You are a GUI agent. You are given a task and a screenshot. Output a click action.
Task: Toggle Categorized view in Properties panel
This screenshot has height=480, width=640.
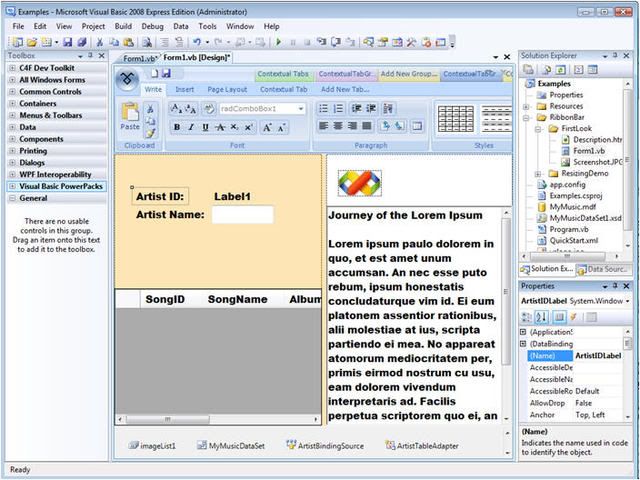coord(527,317)
